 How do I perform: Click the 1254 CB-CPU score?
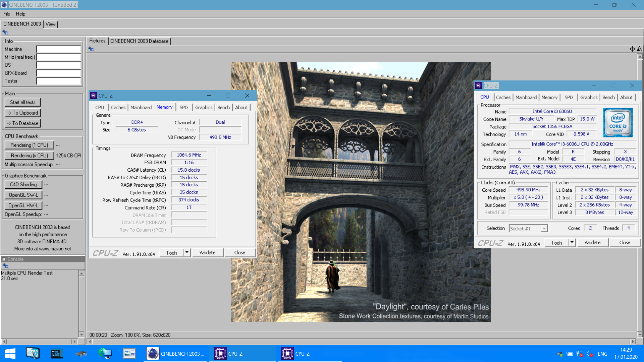point(68,155)
